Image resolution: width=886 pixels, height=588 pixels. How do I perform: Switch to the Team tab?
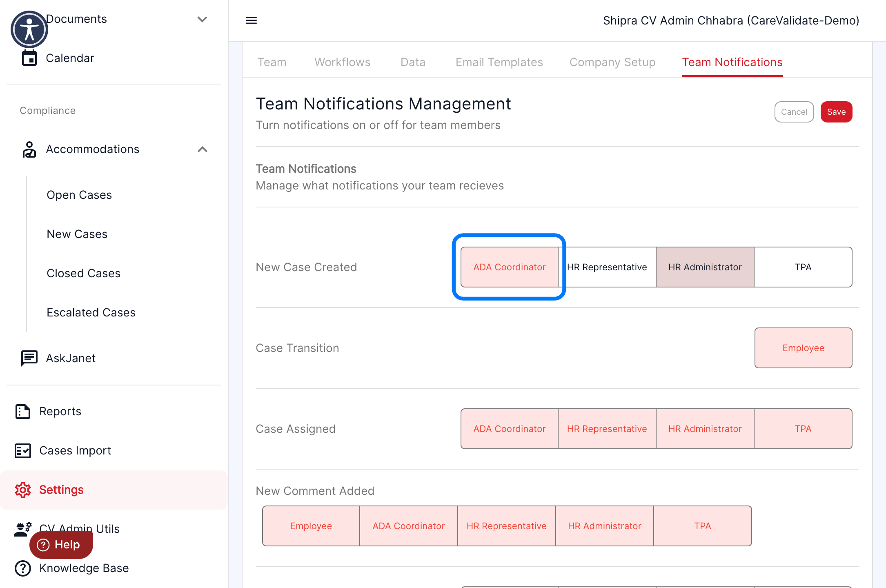click(x=272, y=62)
